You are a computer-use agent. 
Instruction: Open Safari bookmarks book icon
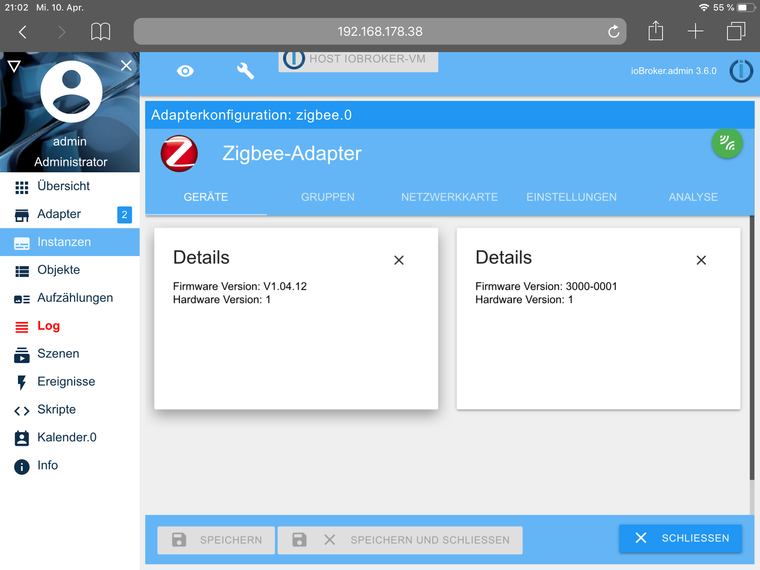pyautogui.click(x=100, y=32)
